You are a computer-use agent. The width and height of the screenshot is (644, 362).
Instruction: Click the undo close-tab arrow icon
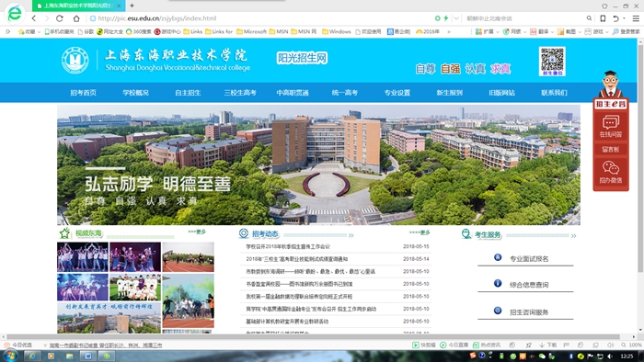point(615,18)
